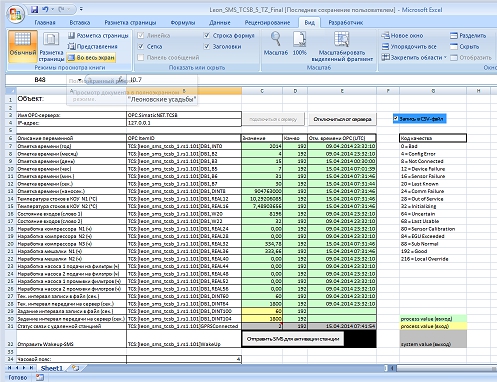Zoom to selected fragment
Screen dimensions: 497x382
342,47
